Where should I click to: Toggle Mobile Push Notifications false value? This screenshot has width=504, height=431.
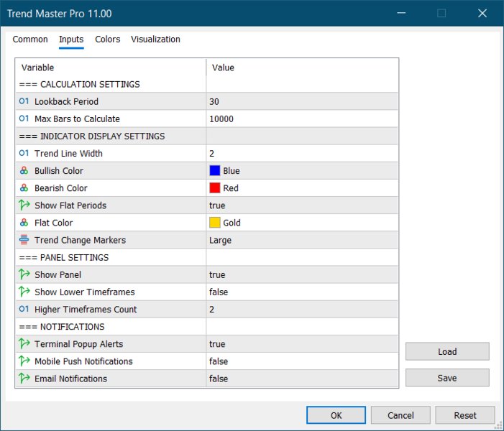302,361
